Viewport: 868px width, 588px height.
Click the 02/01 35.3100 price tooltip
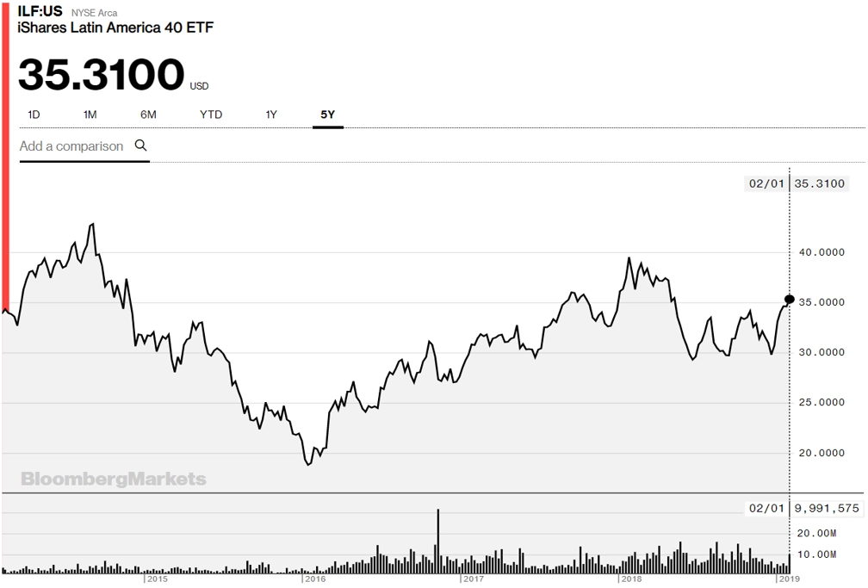(797, 184)
